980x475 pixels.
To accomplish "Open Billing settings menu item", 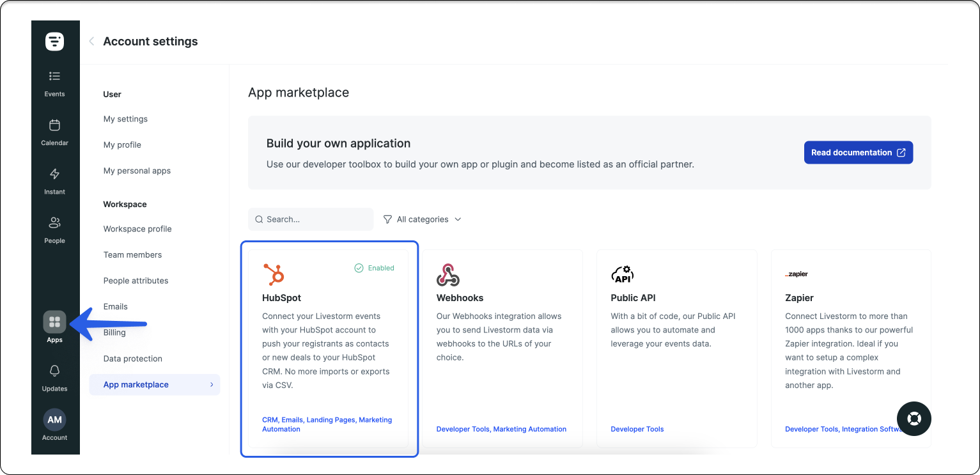I will tap(114, 332).
